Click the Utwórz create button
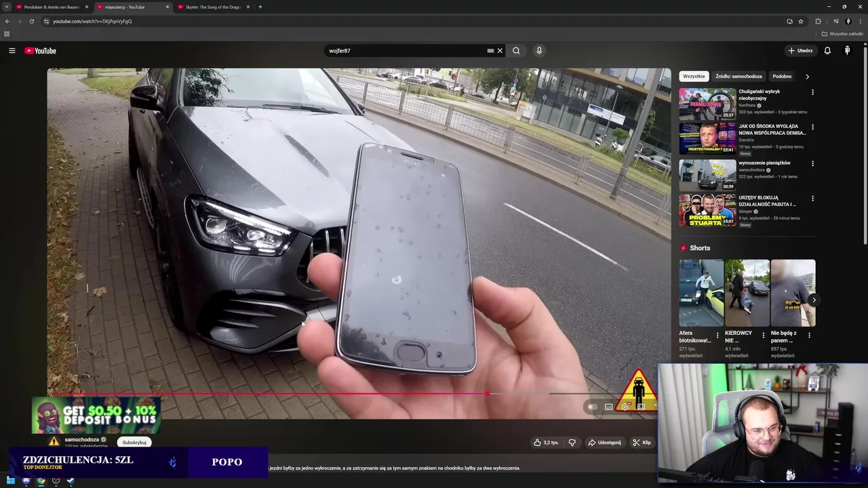Viewport: 868px width, 488px height. (x=800, y=51)
